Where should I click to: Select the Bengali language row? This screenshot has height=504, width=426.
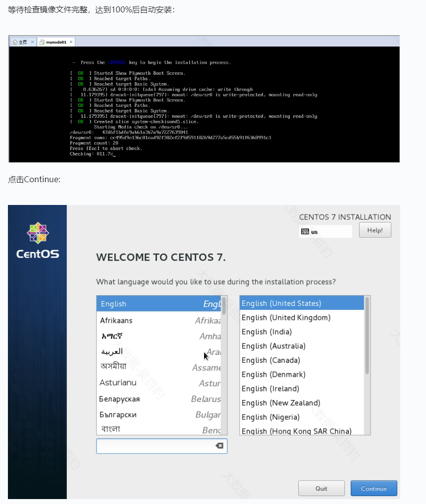[x=159, y=429]
